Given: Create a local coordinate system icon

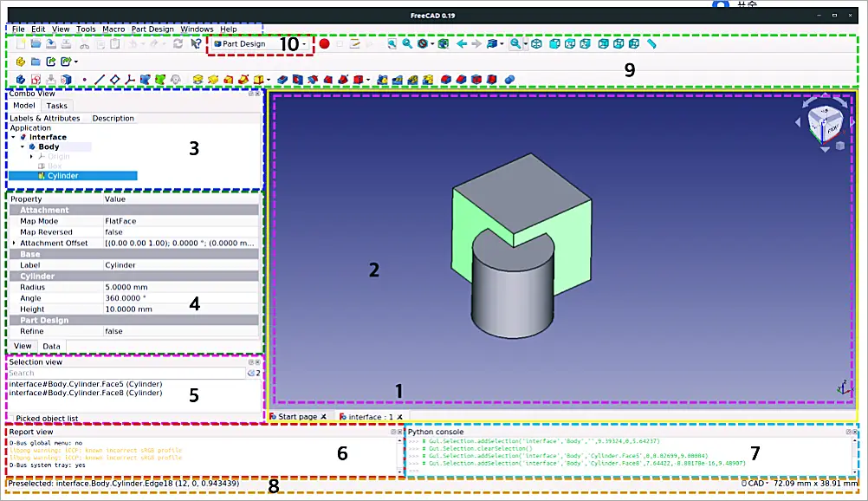Looking at the screenshot, I should point(130,80).
